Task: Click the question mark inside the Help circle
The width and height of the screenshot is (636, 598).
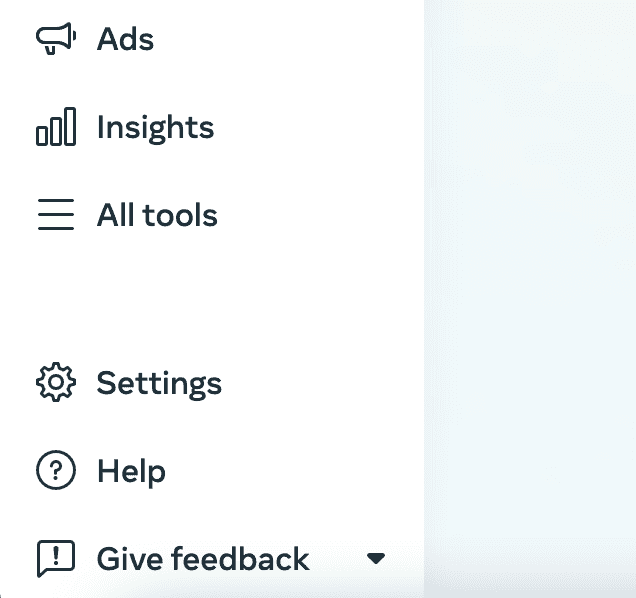Action: [x=56, y=470]
